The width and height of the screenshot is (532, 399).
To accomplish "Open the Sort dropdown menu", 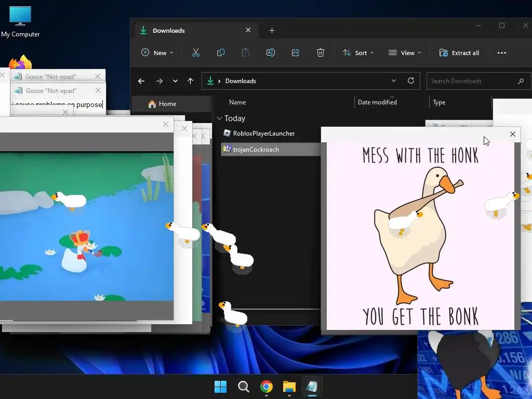I will (x=358, y=52).
